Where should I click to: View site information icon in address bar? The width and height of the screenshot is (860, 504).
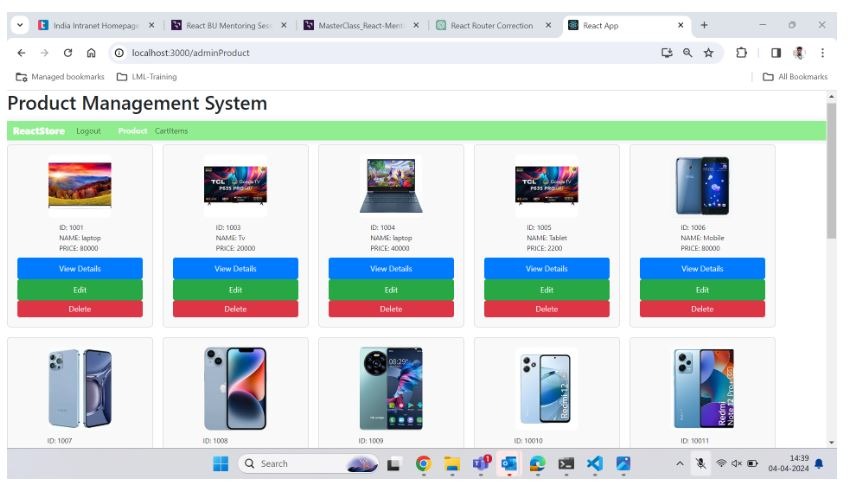pyautogui.click(x=119, y=53)
